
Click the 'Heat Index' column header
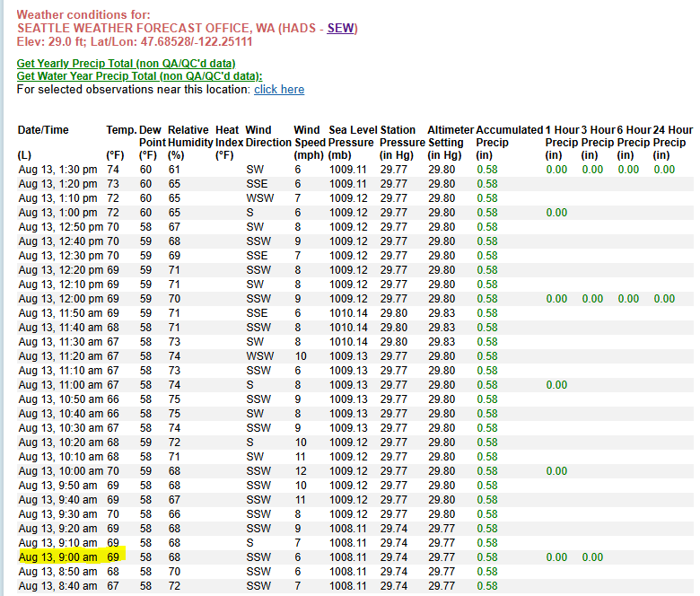tap(230, 136)
